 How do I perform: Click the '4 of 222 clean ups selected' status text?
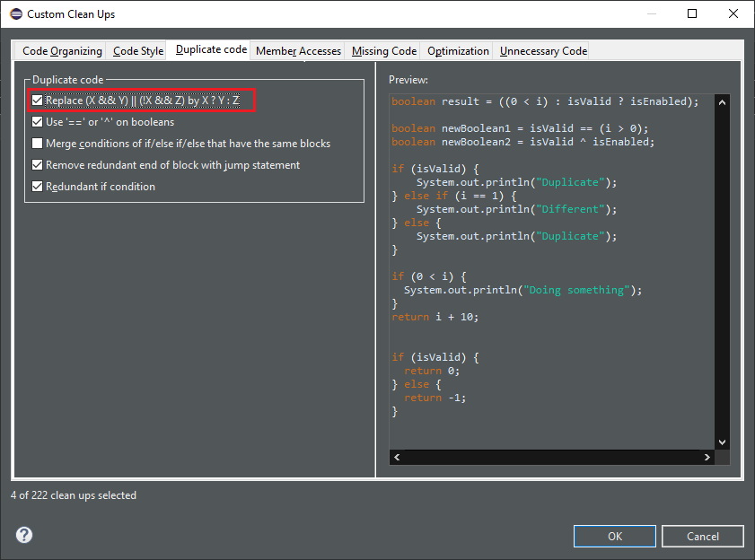pyautogui.click(x=74, y=495)
